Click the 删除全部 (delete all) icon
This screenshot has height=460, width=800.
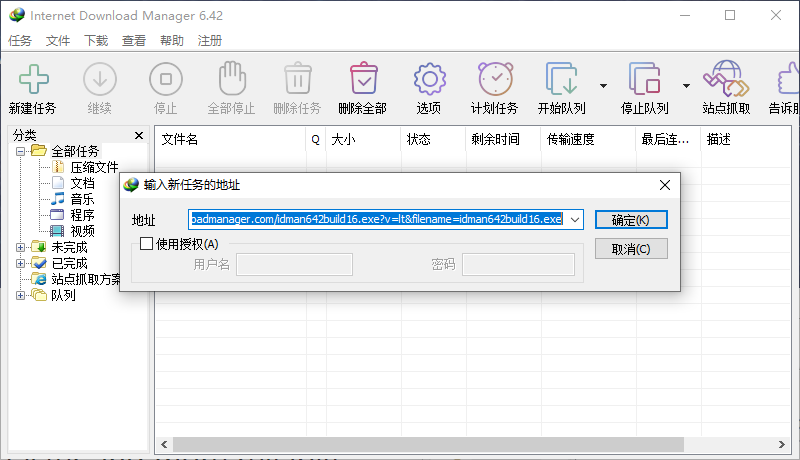[x=364, y=79]
